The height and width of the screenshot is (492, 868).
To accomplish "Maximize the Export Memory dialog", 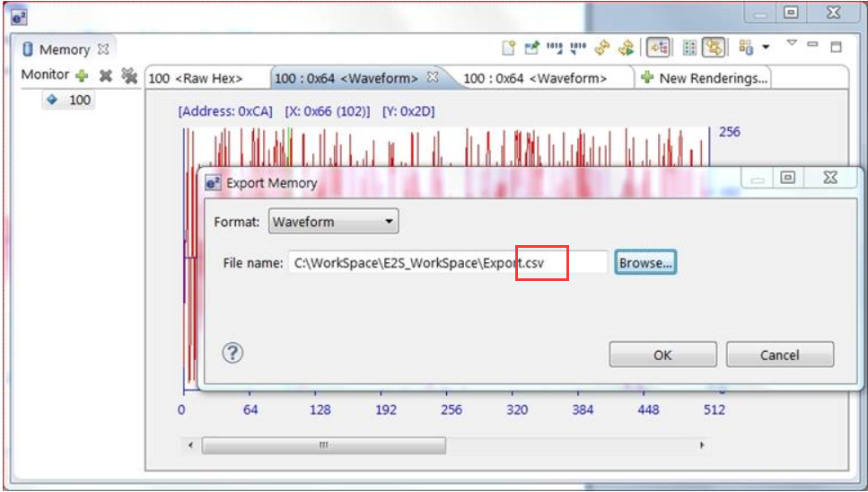I will pos(787,177).
